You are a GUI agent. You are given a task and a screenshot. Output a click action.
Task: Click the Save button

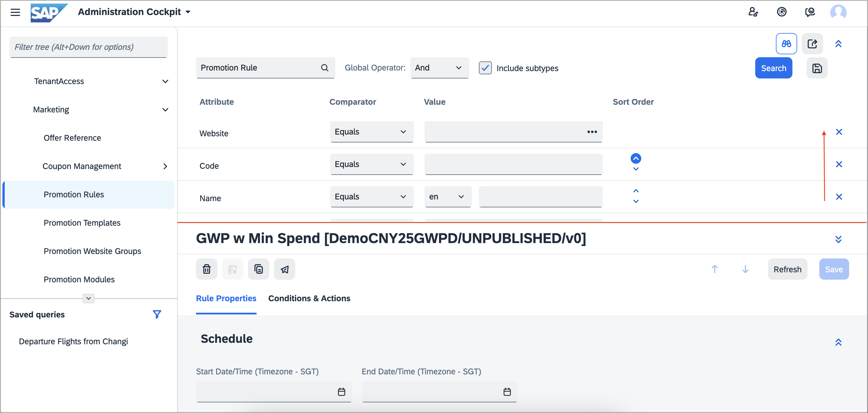point(834,269)
